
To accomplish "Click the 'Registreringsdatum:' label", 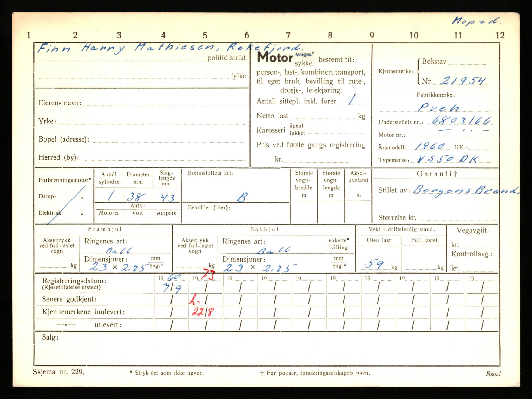I will (x=74, y=281).
